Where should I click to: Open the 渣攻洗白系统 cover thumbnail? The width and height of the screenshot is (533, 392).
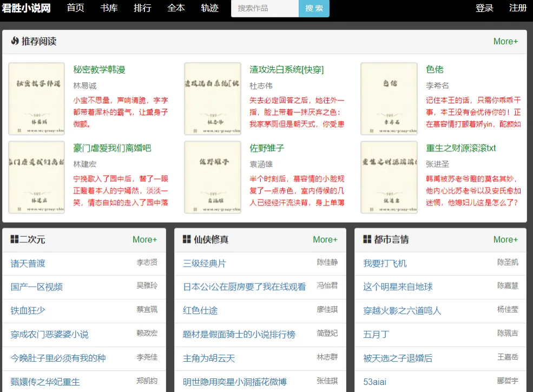click(x=213, y=98)
